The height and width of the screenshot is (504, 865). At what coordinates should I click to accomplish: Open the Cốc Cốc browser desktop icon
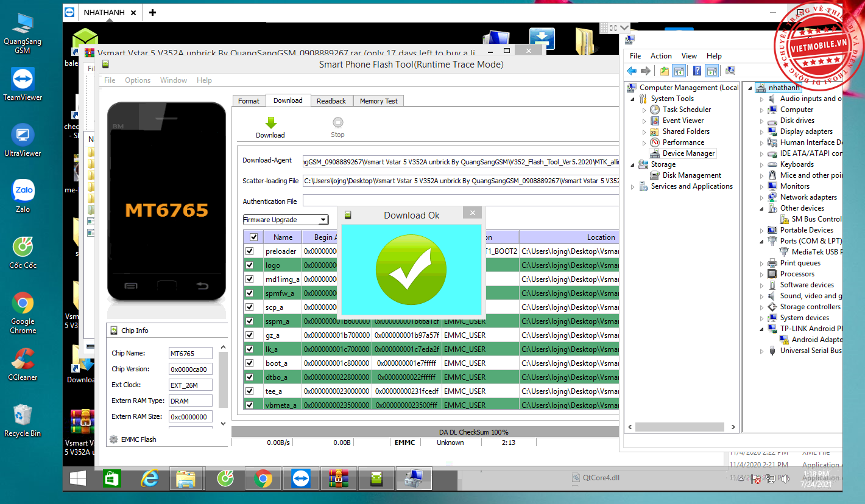(x=23, y=253)
